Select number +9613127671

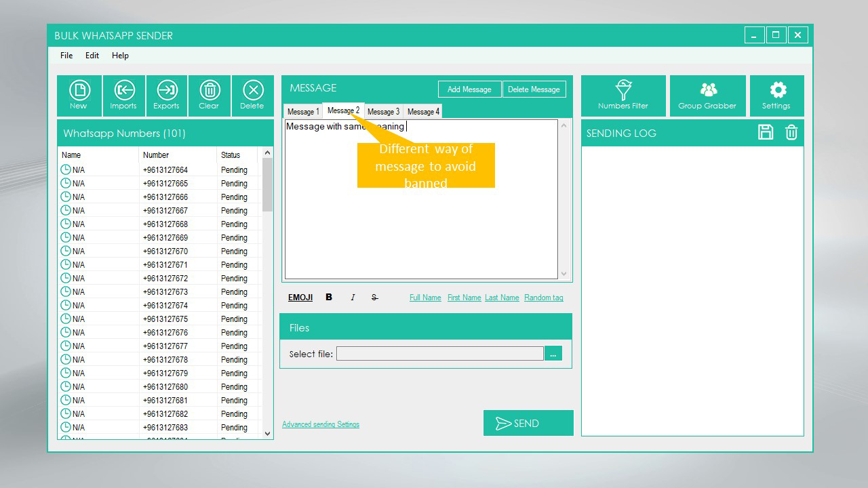(165, 265)
